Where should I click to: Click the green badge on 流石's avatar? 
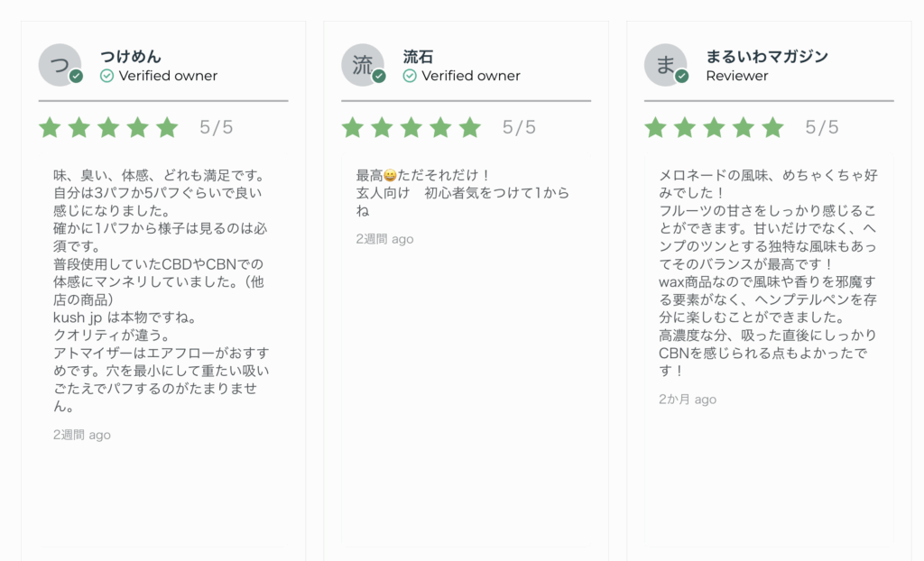pyautogui.click(x=379, y=77)
